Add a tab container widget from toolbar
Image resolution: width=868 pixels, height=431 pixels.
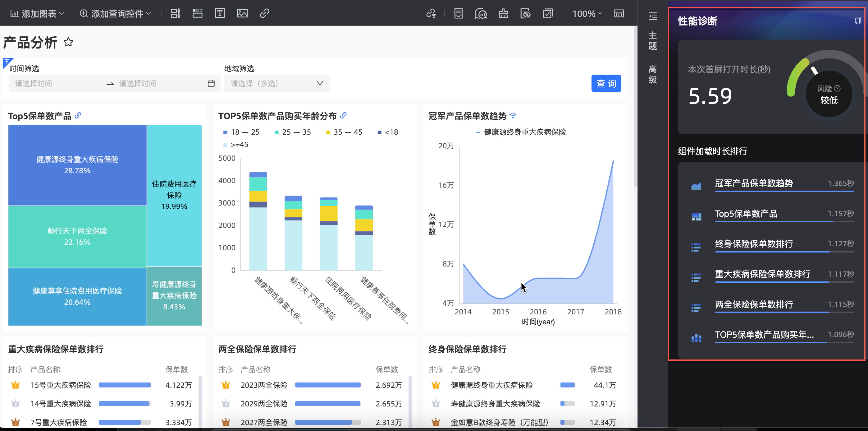198,13
